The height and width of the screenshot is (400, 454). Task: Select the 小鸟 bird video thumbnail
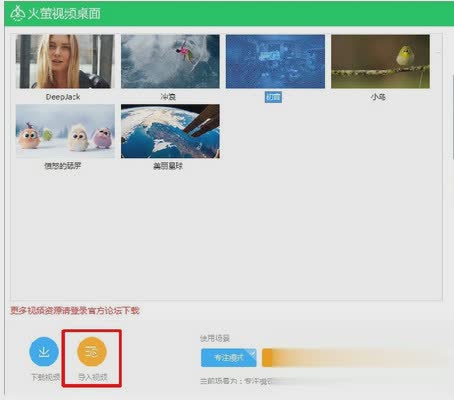point(380,61)
